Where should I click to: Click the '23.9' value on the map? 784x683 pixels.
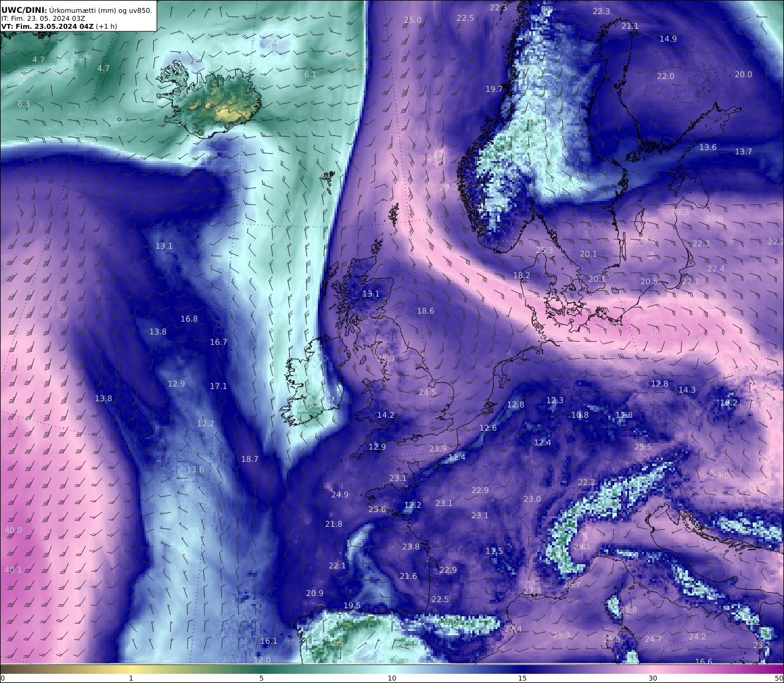(x=437, y=449)
